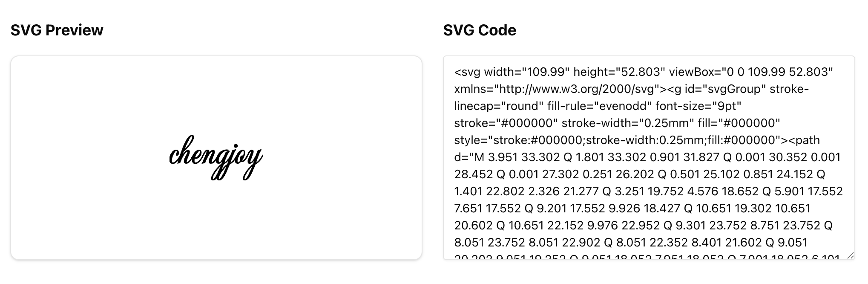This screenshot has width=868, height=284.
Task: Click the SVG Code heading
Action: click(x=479, y=30)
